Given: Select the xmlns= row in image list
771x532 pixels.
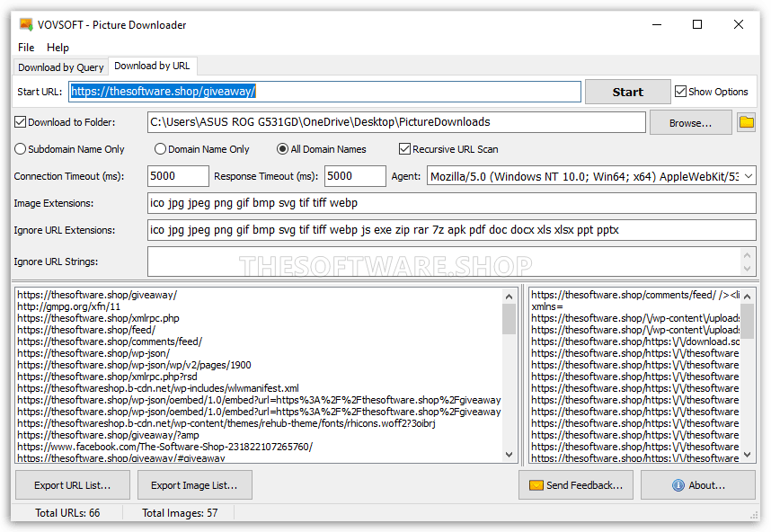Looking at the screenshot, I should [547, 306].
